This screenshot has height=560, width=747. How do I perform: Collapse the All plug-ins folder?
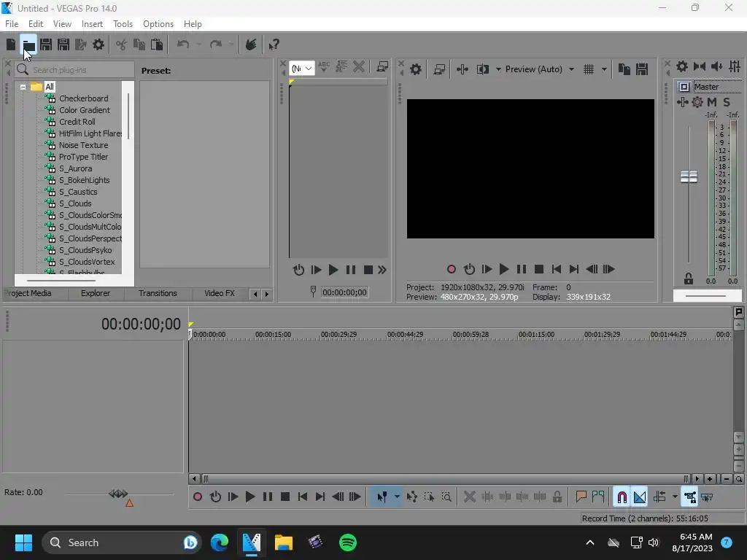(x=23, y=87)
